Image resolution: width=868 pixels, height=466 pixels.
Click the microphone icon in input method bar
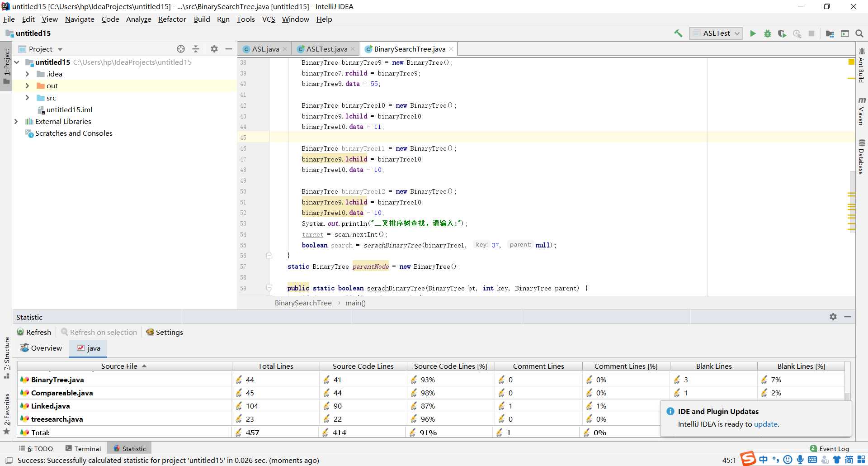coord(800,460)
